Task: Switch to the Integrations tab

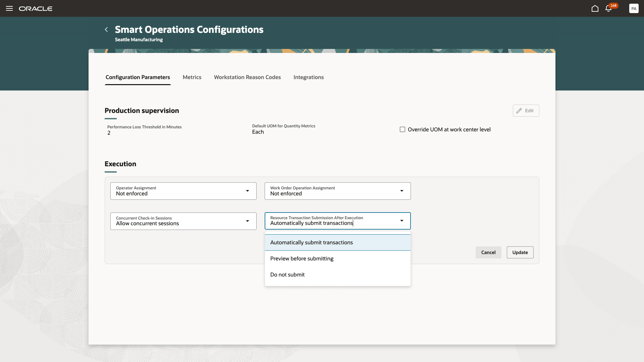Action: coord(308,77)
